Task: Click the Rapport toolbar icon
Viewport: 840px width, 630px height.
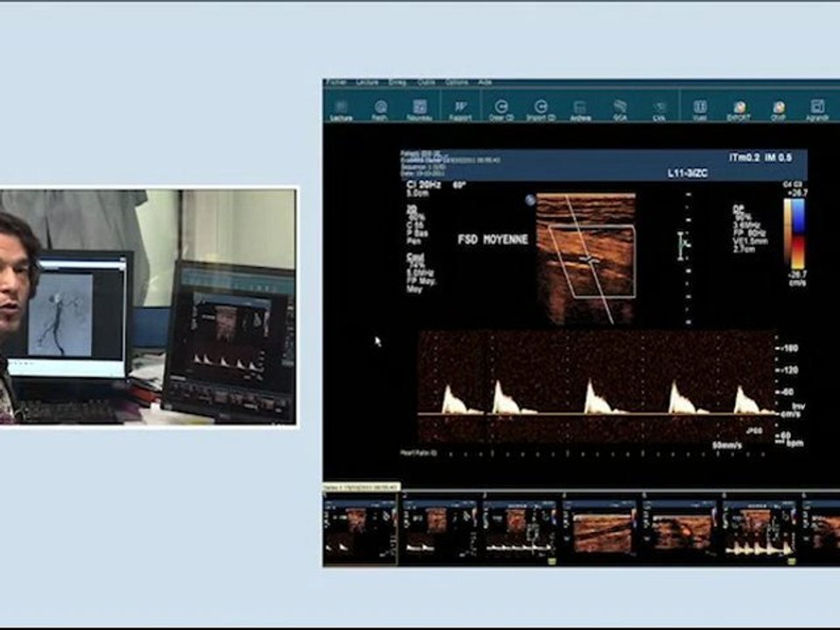Action: (x=460, y=110)
